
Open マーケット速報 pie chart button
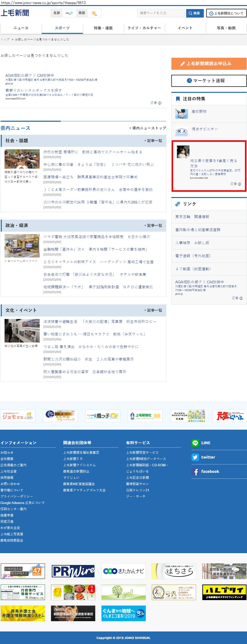point(209,81)
